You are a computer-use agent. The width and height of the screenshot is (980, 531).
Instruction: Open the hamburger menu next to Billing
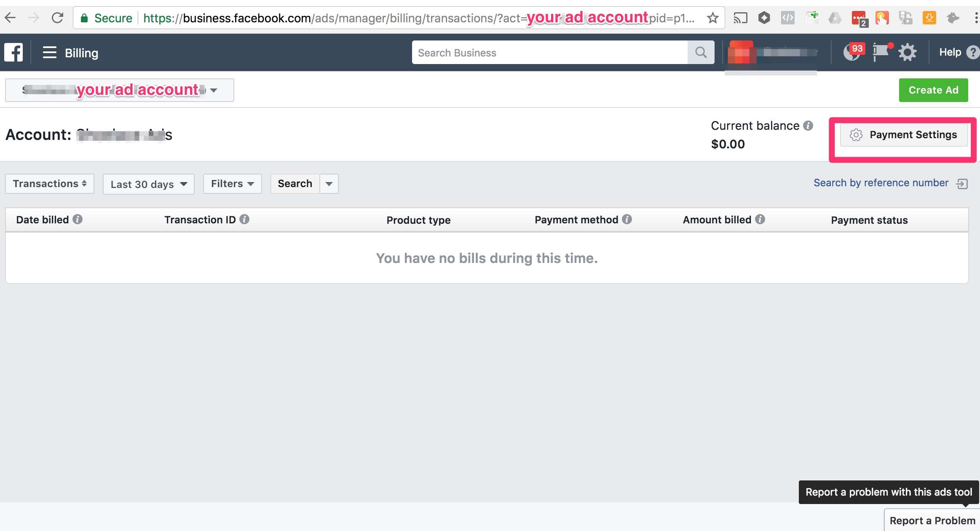tap(49, 53)
